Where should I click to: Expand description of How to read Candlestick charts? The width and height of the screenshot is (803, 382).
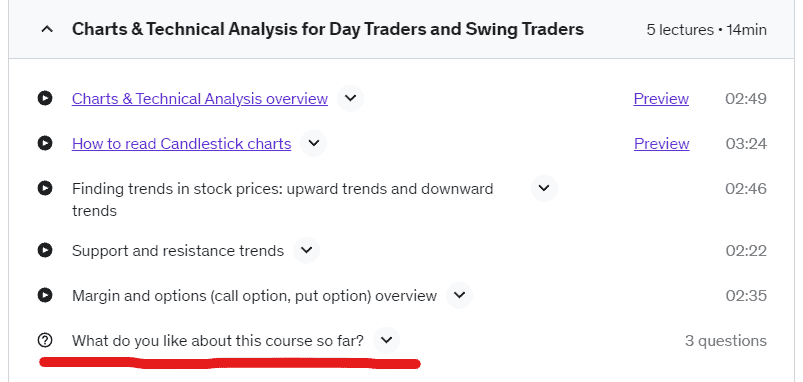313,143
